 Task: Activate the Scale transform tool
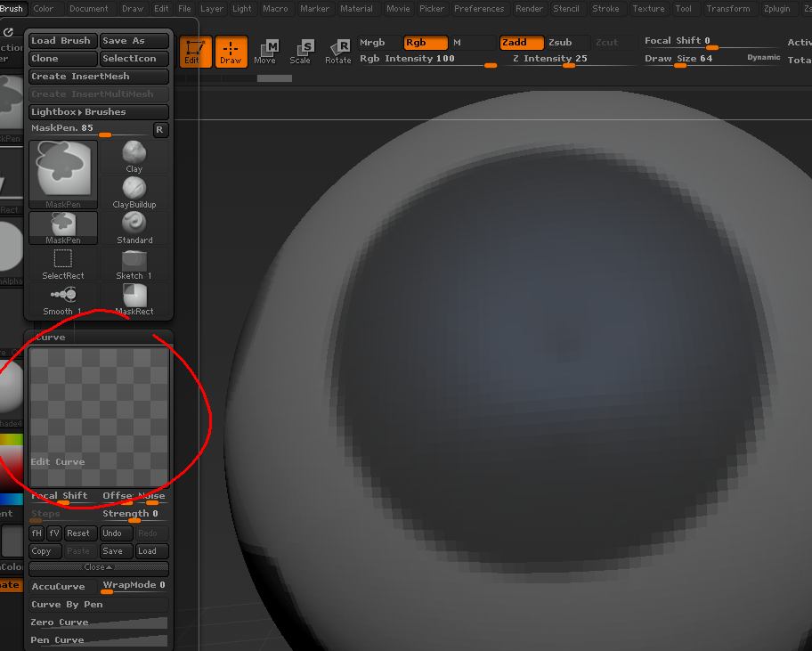point(300,52)
